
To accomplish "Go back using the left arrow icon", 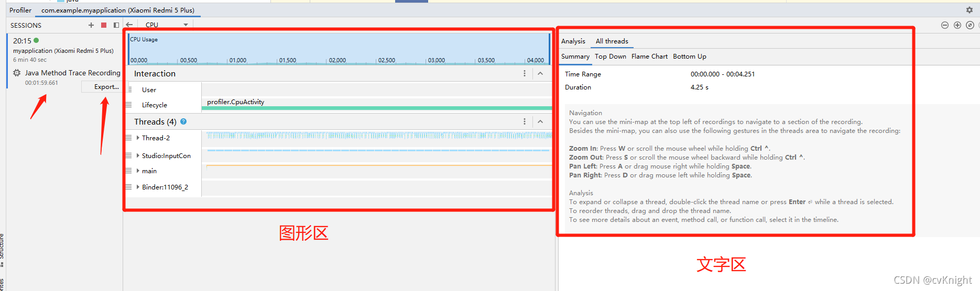I will point(129,25).
